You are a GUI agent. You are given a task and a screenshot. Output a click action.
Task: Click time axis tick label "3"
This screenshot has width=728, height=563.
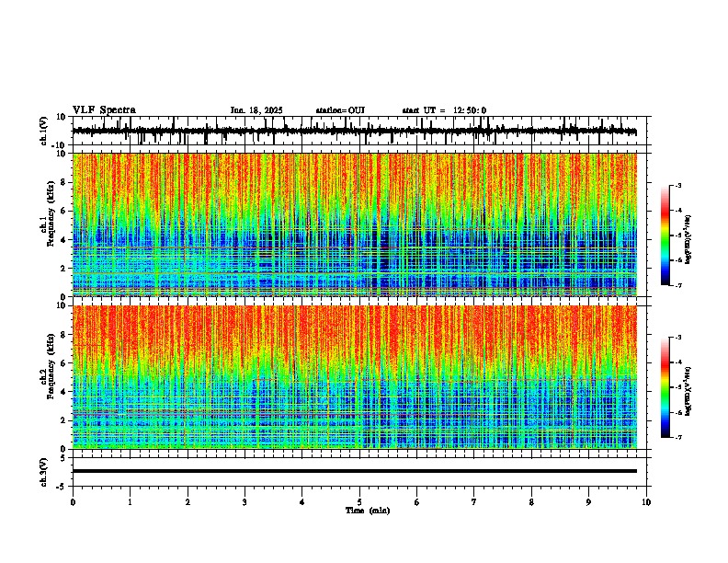click(245, 502)
